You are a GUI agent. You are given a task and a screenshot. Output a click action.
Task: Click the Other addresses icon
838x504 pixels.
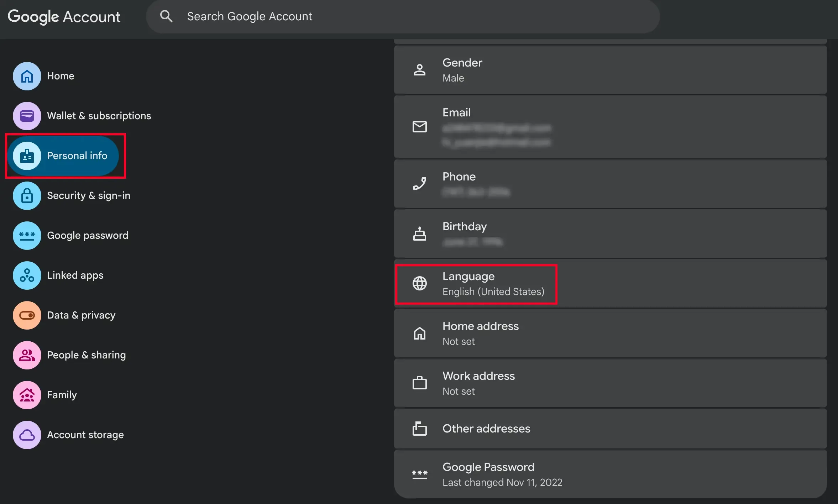(x=420, y=429)
